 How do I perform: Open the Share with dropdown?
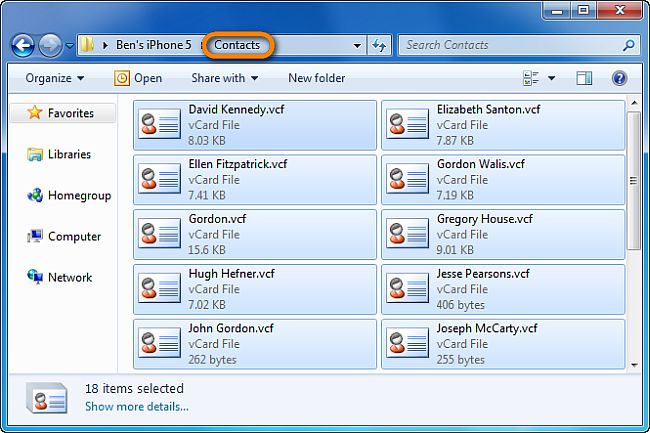224,78
